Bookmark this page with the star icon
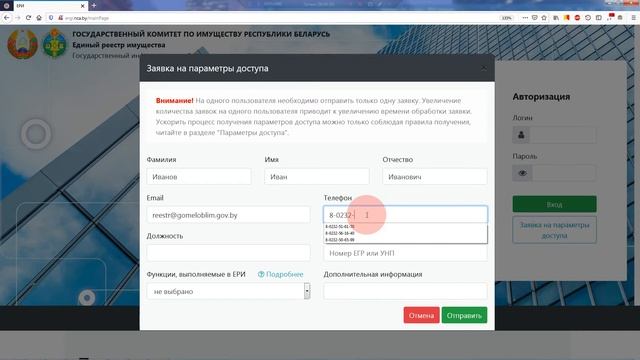Viewport: 640px width, 360px height. (x=544, y=18)
